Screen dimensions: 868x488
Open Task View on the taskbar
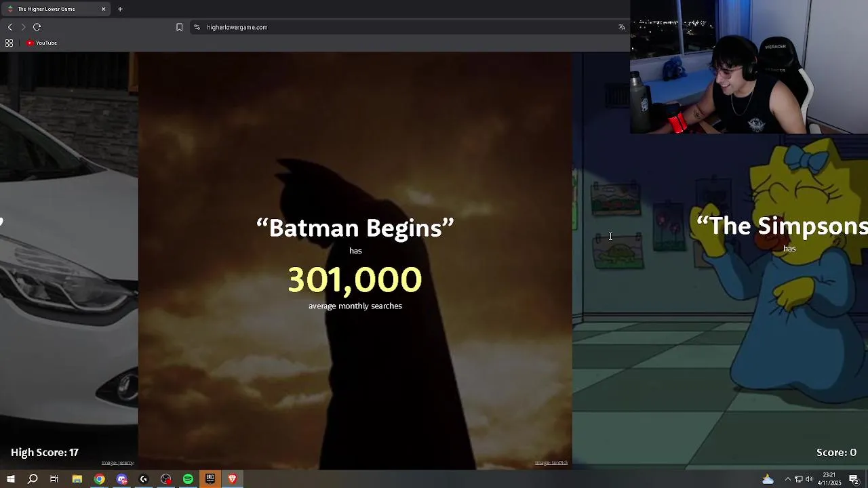[54, 479]
